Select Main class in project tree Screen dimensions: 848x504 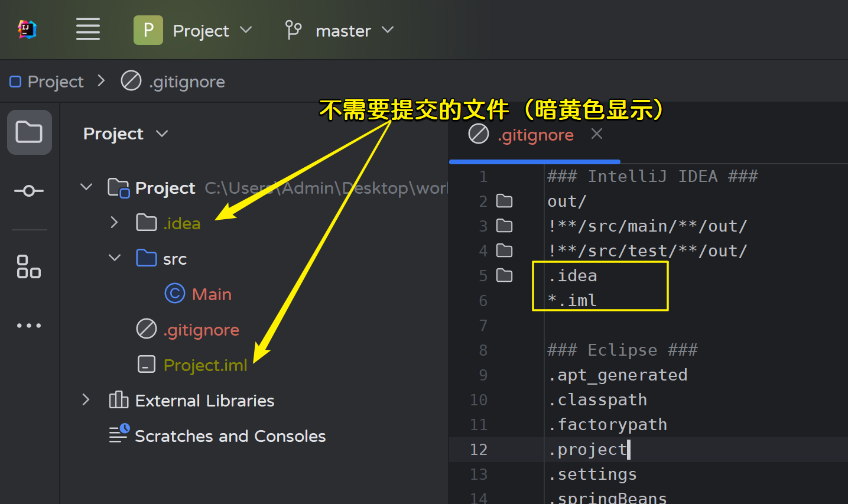[x=212, y=294]
